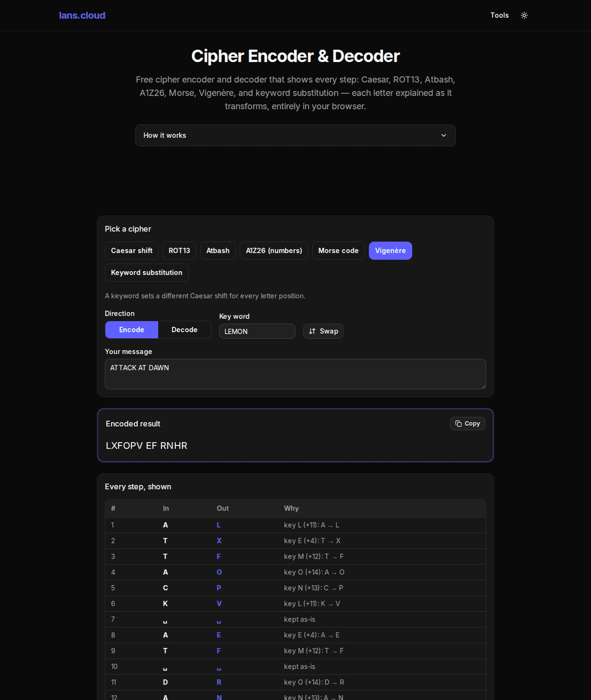Image resolution: width=591 pixels, height=700 pixels.
Task: Click row number 10 in steps table
Action: 114,667
